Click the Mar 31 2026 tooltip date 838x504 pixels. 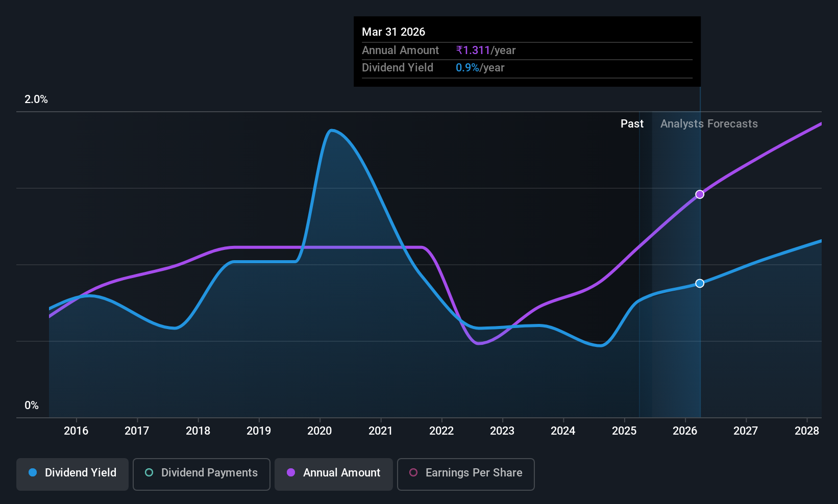pyautogui.click(x=393, y=32)
